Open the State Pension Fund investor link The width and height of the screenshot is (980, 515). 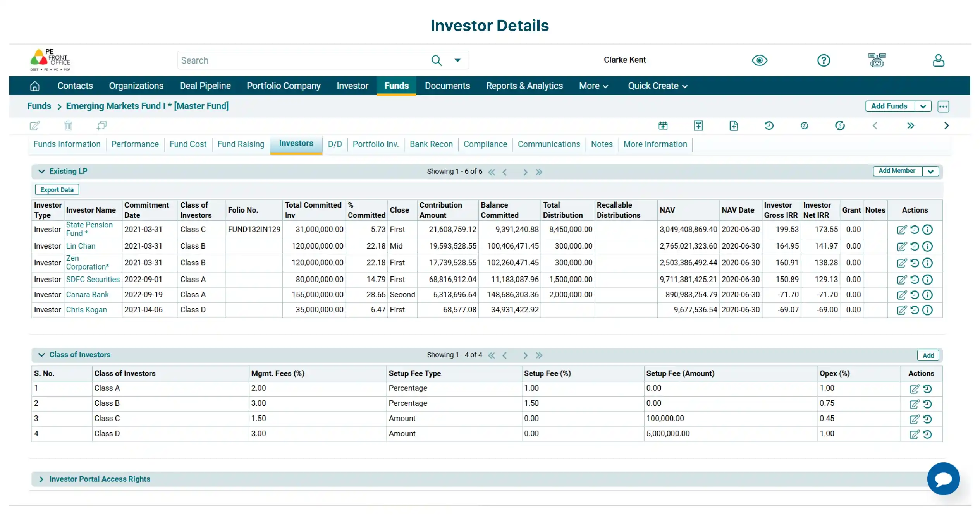[89, 229]
